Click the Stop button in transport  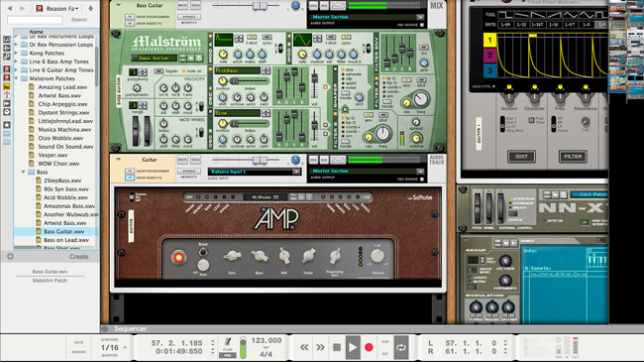point(337,347)
